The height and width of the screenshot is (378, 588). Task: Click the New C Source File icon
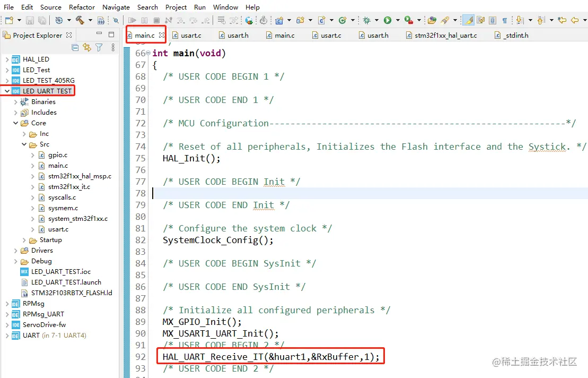coord(321,20)
